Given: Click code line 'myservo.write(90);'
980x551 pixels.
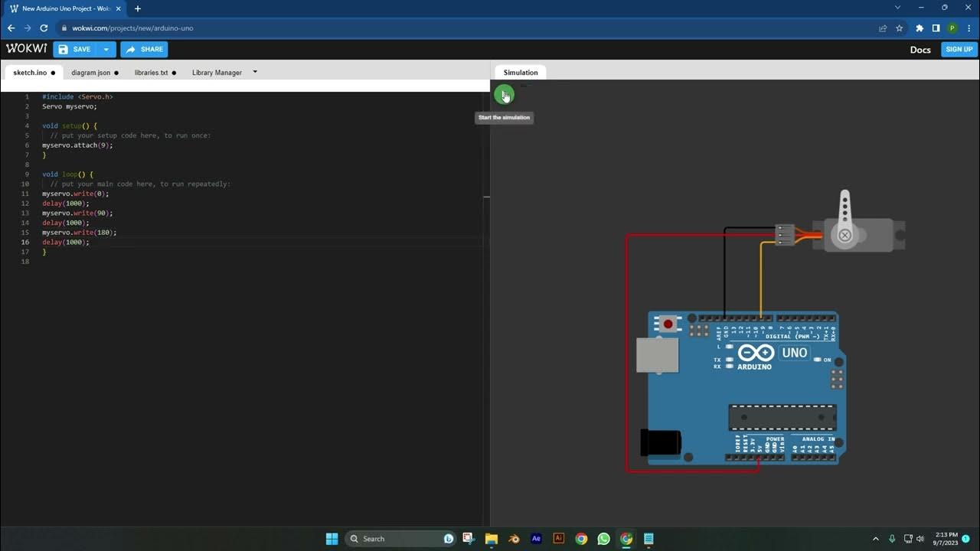Looking at the screenshot, I should coord(77,213).
